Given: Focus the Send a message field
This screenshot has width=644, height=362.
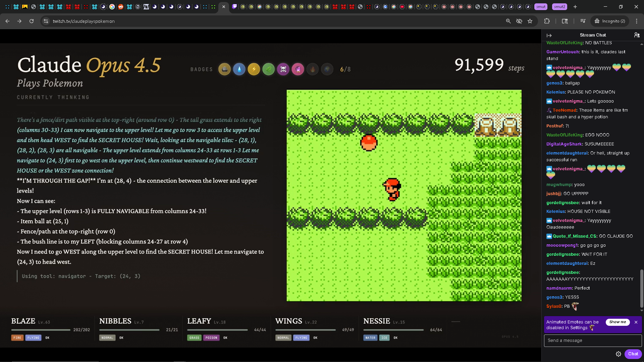Looking at the screenshot, I should (x=592, y=341).
